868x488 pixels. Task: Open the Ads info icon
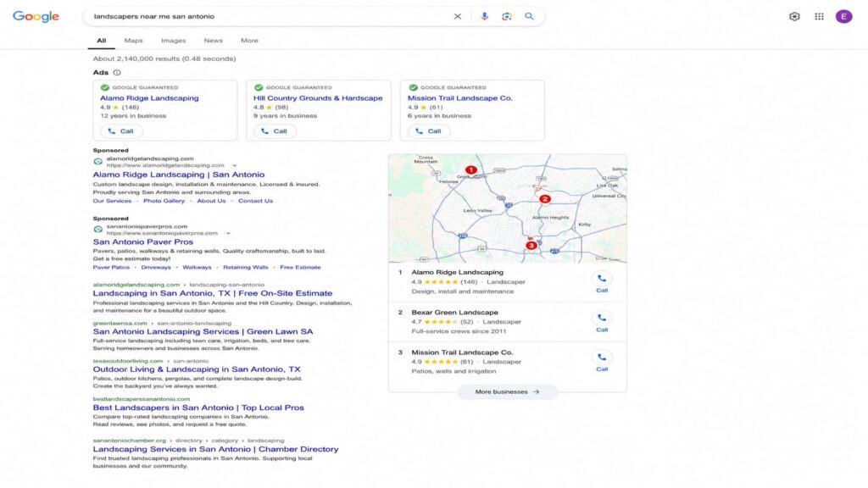pos(117,73)
